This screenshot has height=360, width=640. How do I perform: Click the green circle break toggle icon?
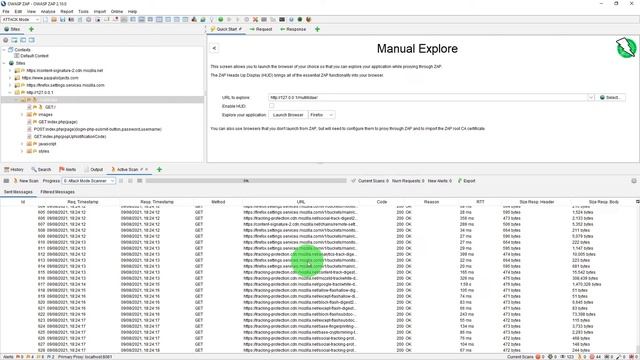220,19
